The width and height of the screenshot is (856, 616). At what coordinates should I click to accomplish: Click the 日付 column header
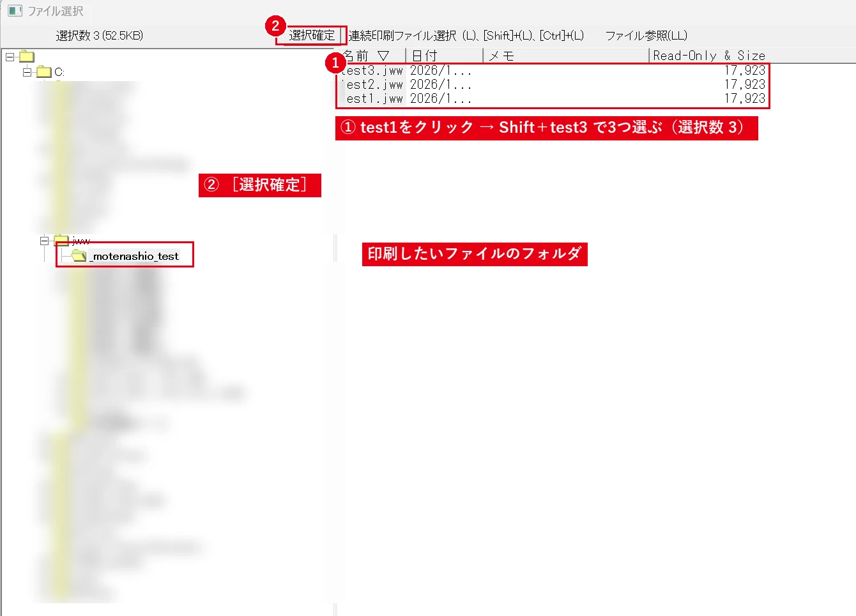point(445,56)
